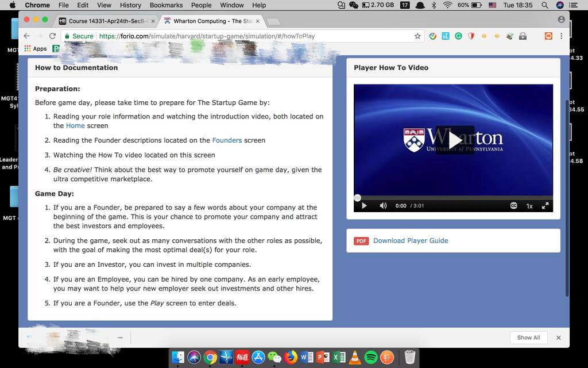
Task: Expand the video to fullscreen
Action: tap(546, 206)
